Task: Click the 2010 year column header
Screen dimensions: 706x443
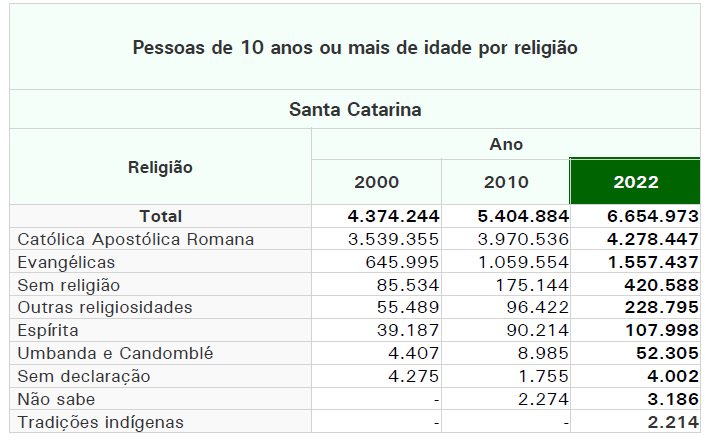Action: click(506, 182)
